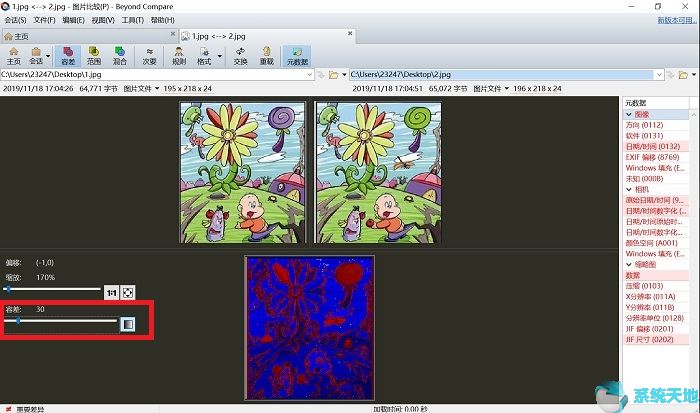This screenshot has width=700, height=413.
Task: Select the X分辨率 (011A) row
Action: point(655,296)
